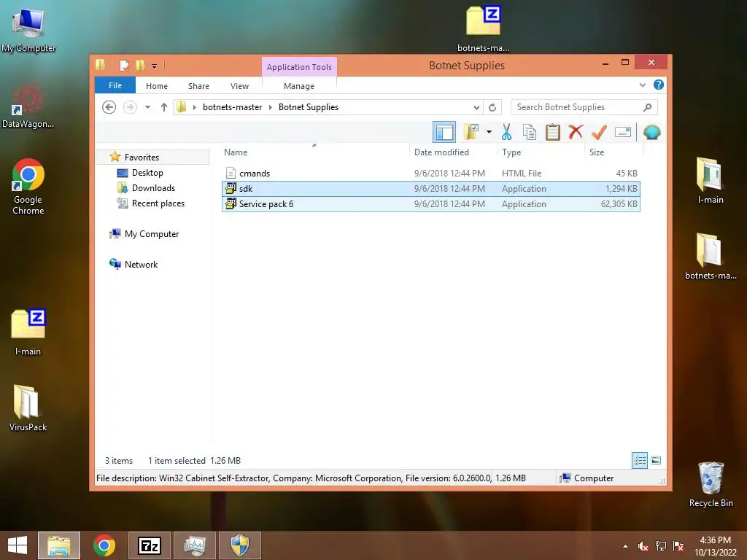This screenshot has width=747, height=560.
Task: Switch to large icons view button
Action: (x=656, y=460)
